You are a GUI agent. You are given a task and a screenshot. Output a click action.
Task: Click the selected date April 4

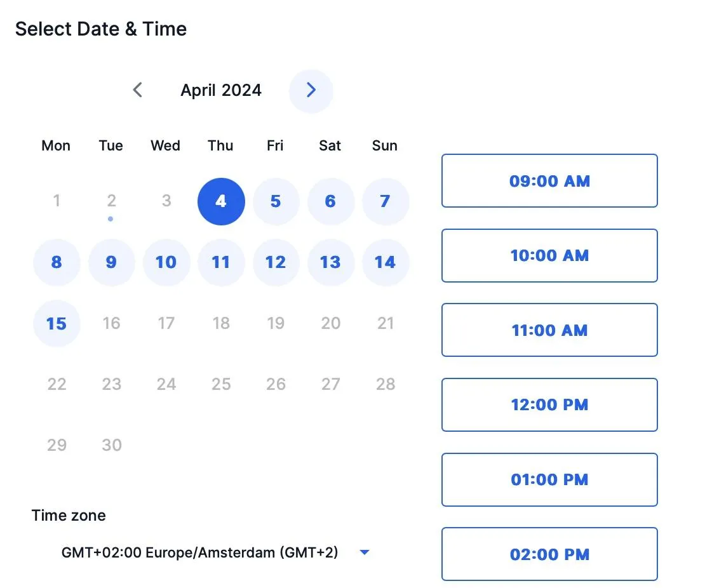pyautogui.click(x=221, y=201)
